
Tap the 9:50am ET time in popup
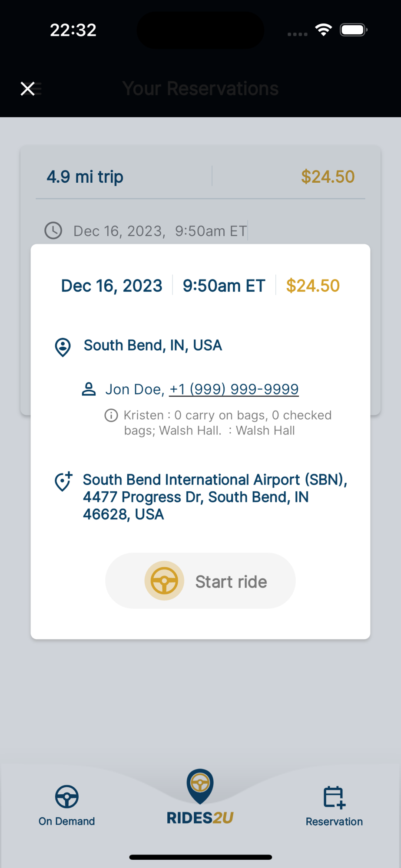click(x=224, y=286)
